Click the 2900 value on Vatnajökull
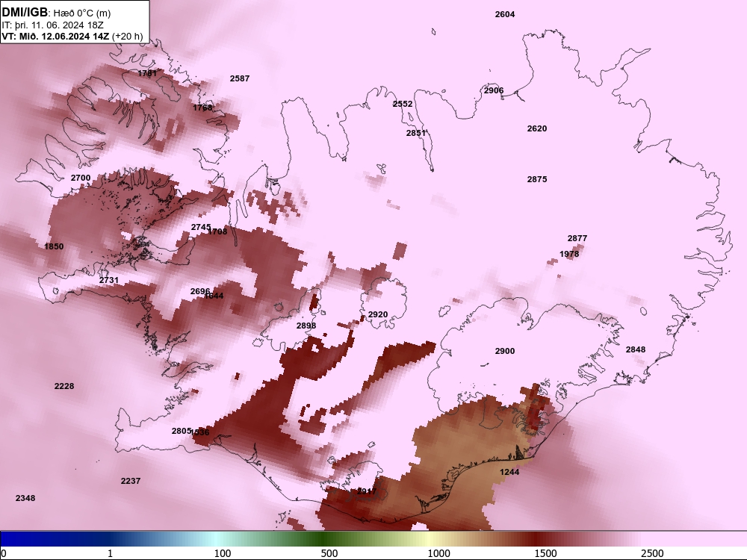747x560 pixels. pyautogui.click(x=505, y=351)
